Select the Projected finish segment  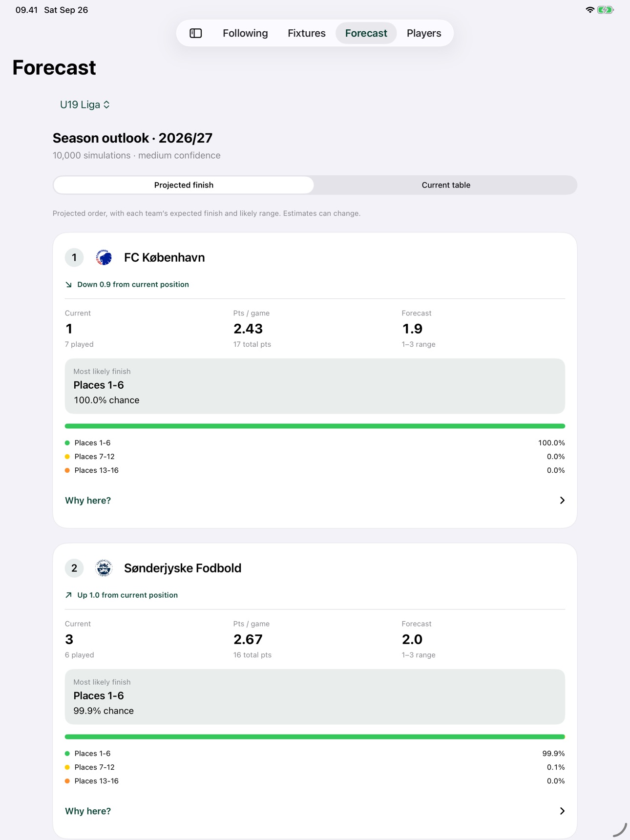184,185
